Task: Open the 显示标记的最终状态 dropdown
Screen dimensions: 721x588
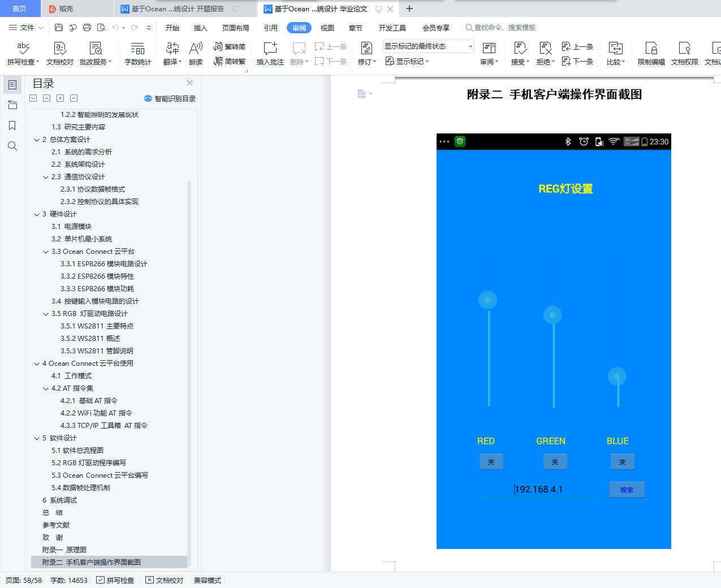Action: click(x=428, y=46)
